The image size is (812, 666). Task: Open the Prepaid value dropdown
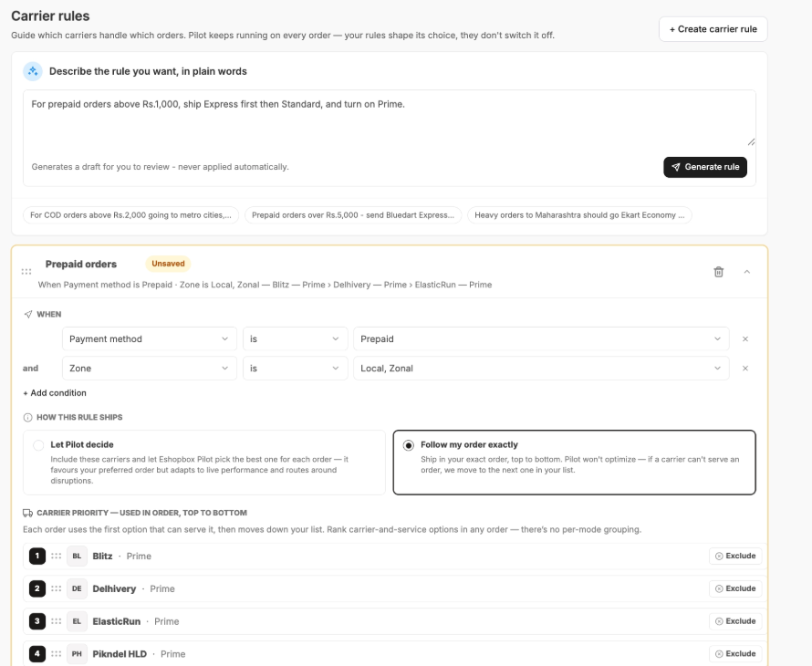541,338
